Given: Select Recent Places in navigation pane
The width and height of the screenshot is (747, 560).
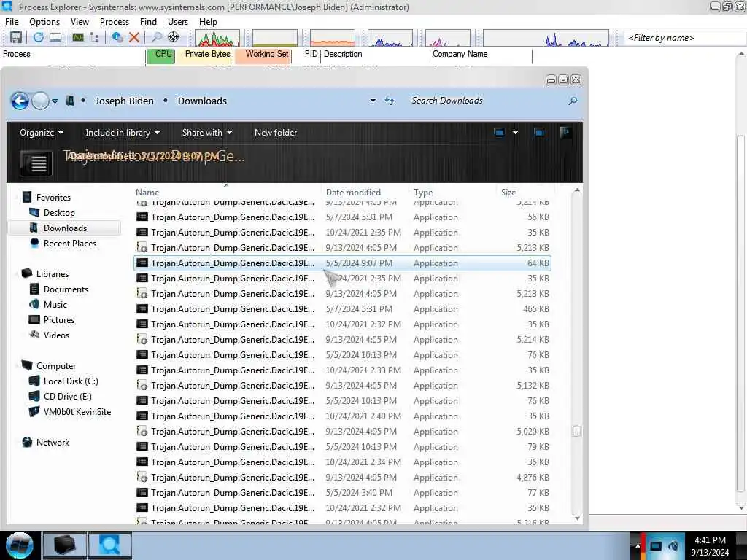Looking at the screenshot, I should (70, 244).
